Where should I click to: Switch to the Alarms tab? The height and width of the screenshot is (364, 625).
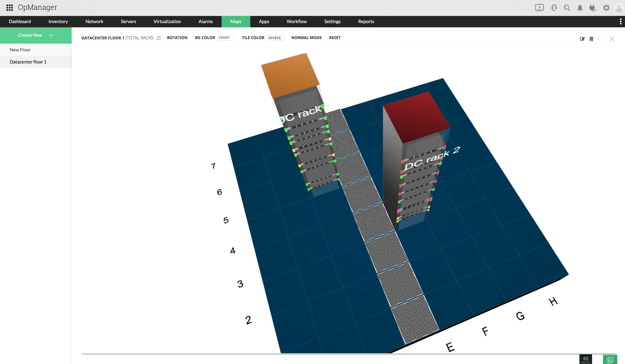[x=205, y=21]
